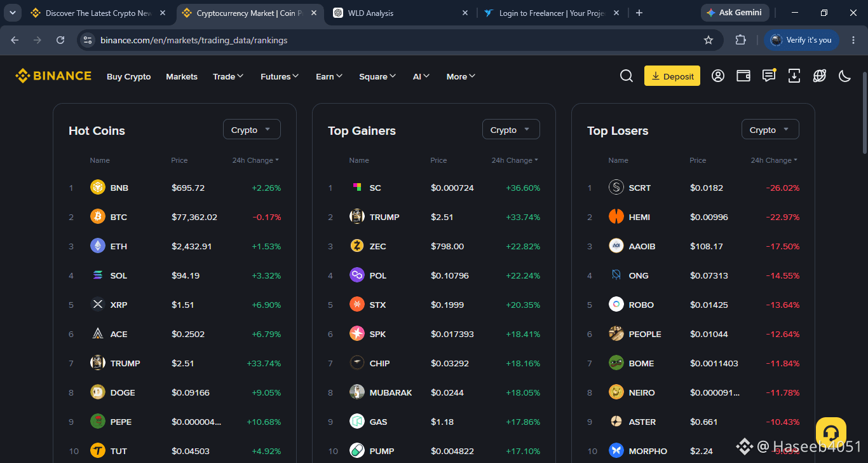This screenshot has width=868, height=463.
Task: Bookmark this page with the star icon
Action: 709,40
